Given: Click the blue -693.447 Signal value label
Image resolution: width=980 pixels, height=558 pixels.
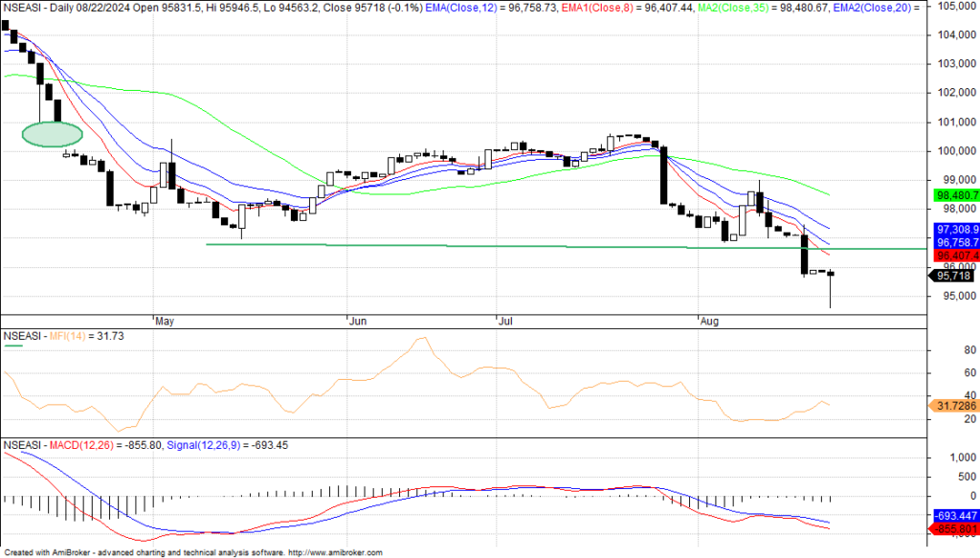Looking at the screenshot, I should point(953,515).
